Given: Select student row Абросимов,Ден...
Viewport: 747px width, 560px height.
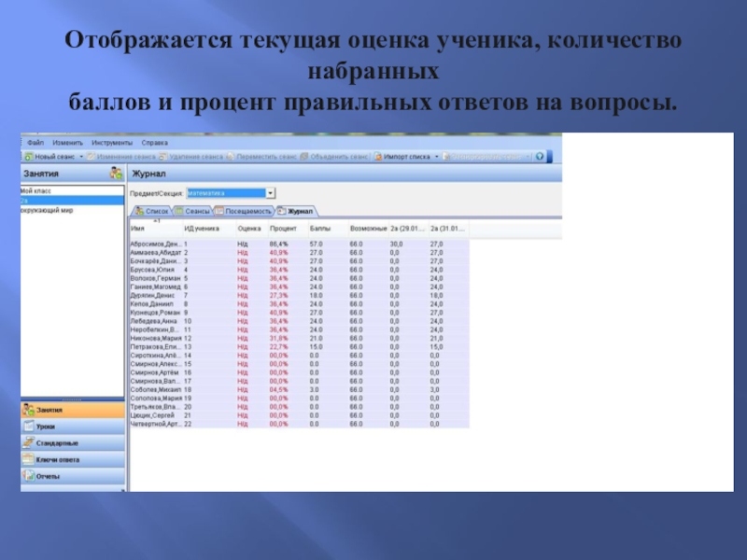Looking at the screenshot, I should pyautogui.click(x=299, y=244).
